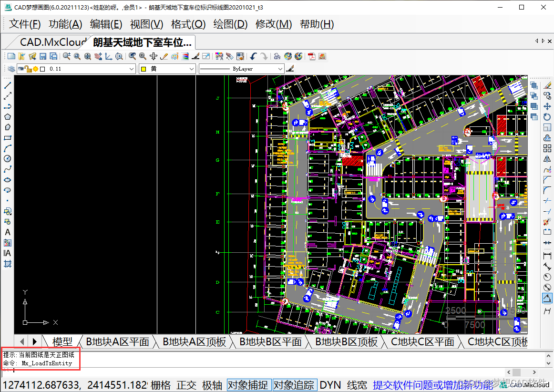Open the 功能(A) menu

[65, 24]
